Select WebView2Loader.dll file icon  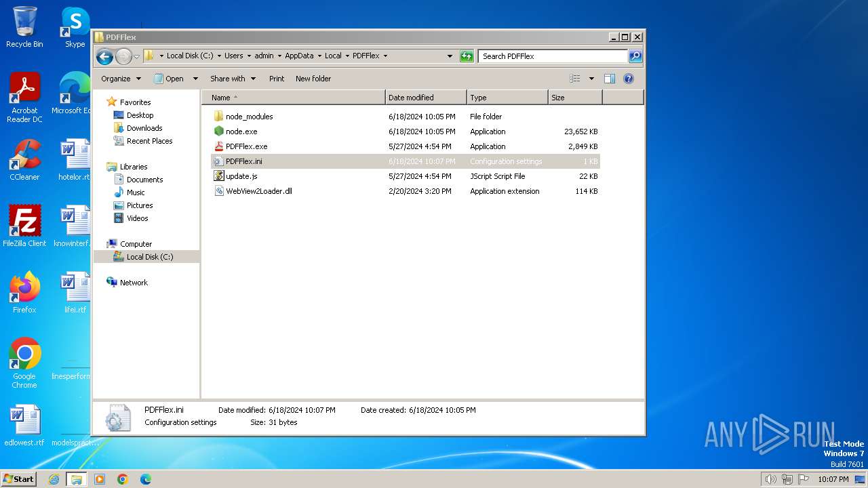219,191
